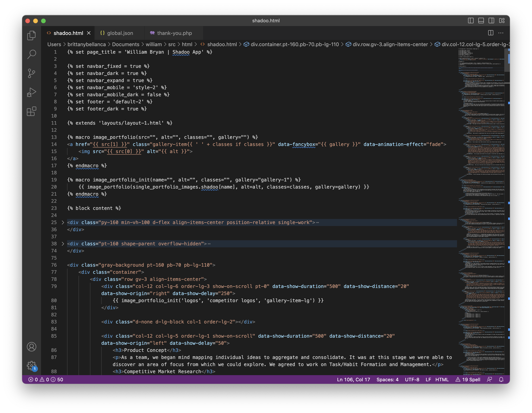Open the Explorer view in the activity bar
Screen dimensions: 532x413
[x=31, y=36]
